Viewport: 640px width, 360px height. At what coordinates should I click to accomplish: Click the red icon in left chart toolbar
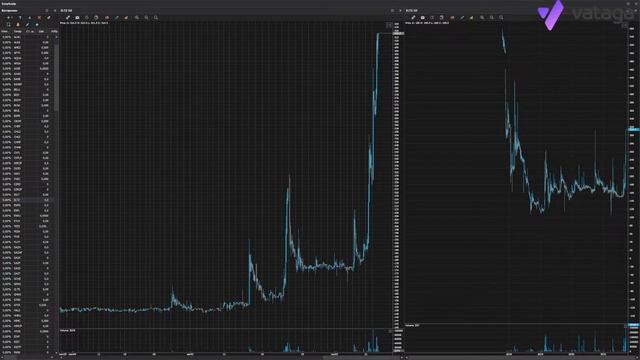click(x=107, y=18)
